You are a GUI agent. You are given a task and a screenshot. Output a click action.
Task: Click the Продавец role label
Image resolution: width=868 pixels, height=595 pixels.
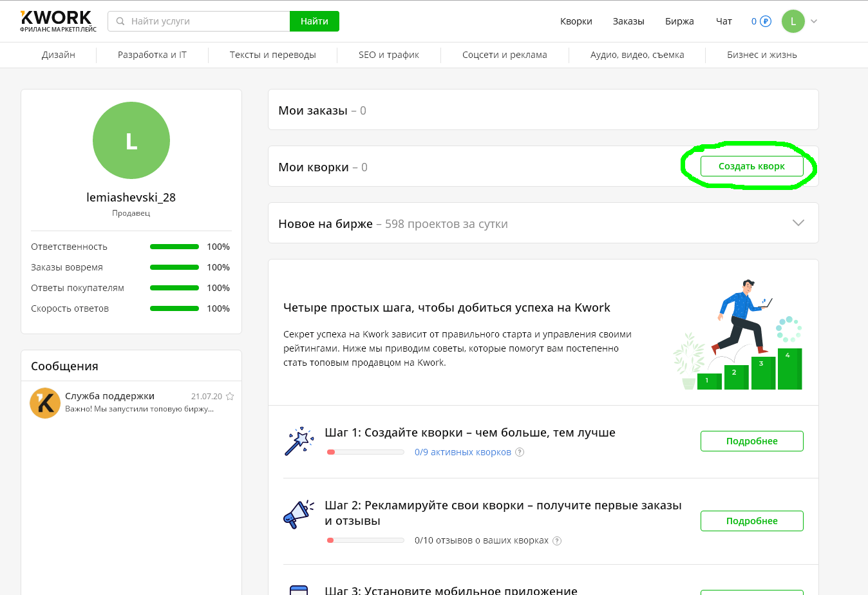pos(131,213)
